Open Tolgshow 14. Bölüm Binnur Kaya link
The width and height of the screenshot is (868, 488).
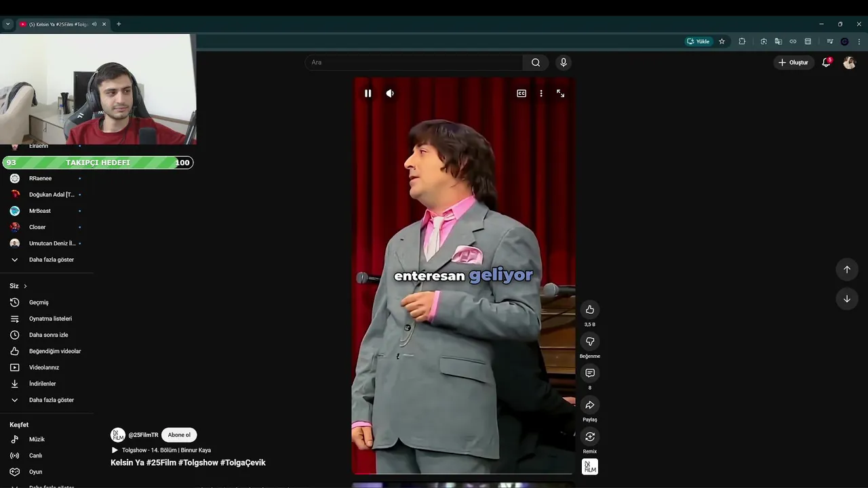click(x=166, y=450)
